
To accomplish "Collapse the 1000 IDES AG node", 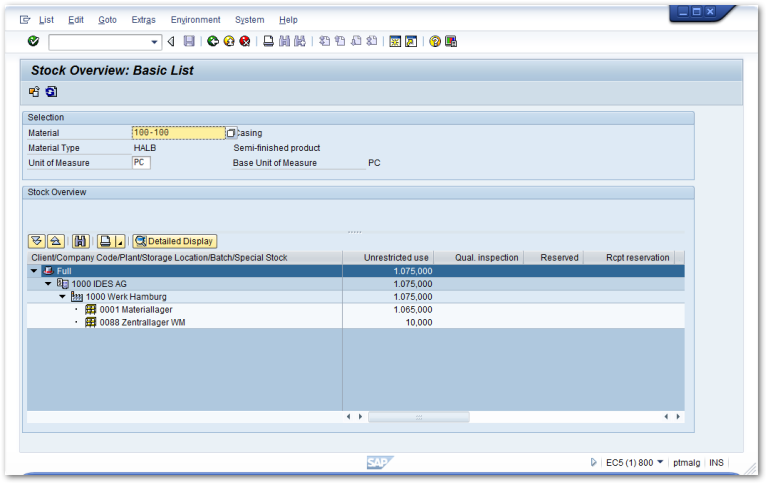I will point(48,283).
